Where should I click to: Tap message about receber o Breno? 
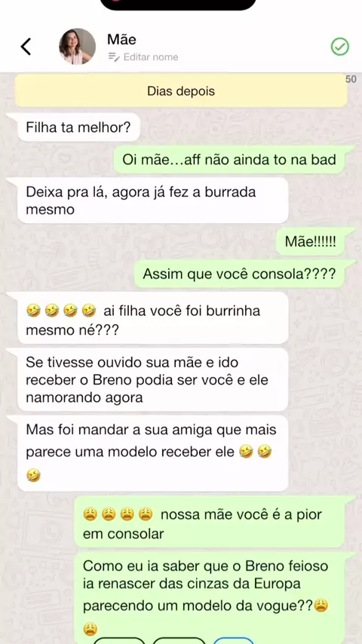[152, 379]
